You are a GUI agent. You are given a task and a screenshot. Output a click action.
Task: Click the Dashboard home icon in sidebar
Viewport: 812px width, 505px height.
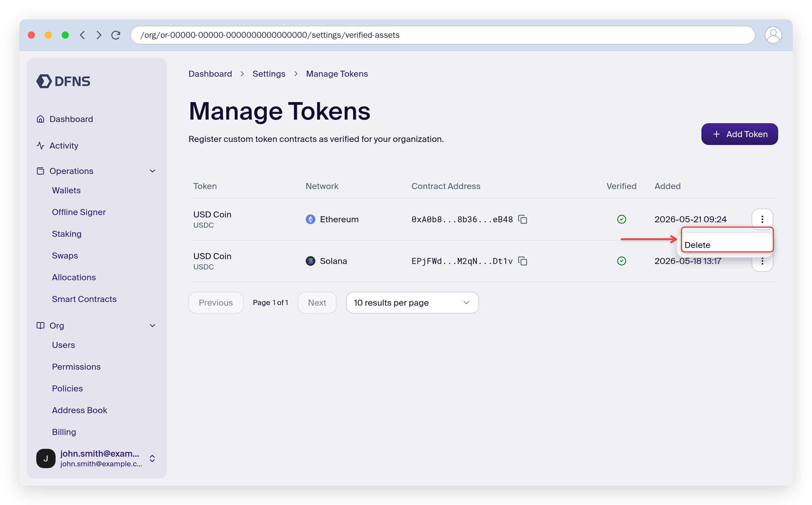(x=40, y=119)
